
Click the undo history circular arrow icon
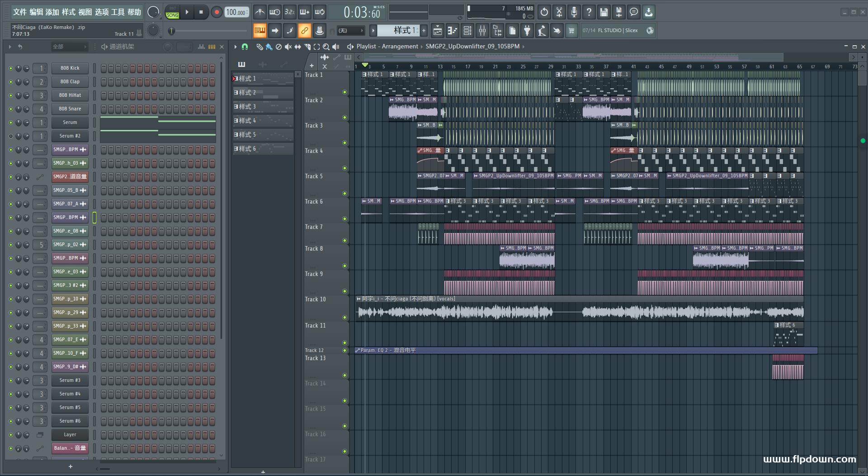click(544, 12)
